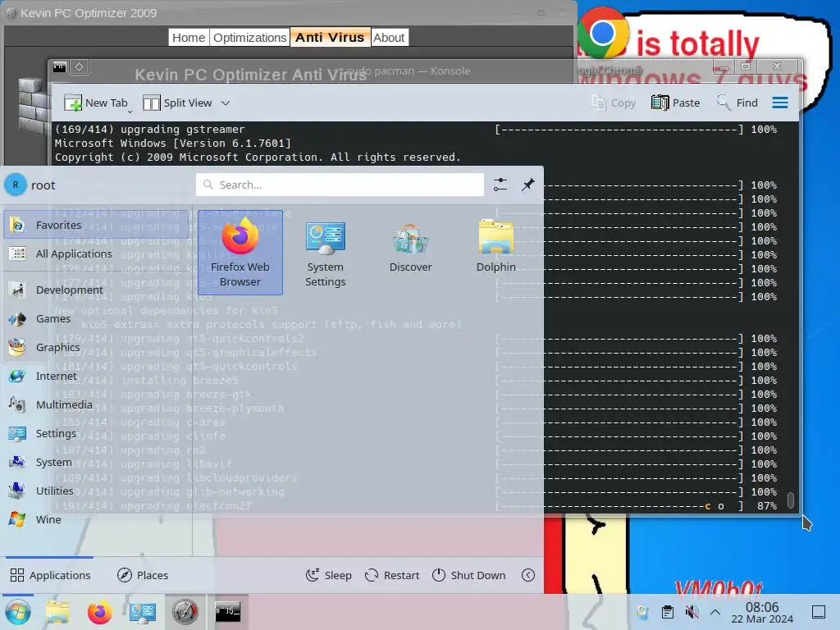The width and height of the screenshot is (840, 630).
Task: Open Graphics category
Action: (x=97, y=347)
